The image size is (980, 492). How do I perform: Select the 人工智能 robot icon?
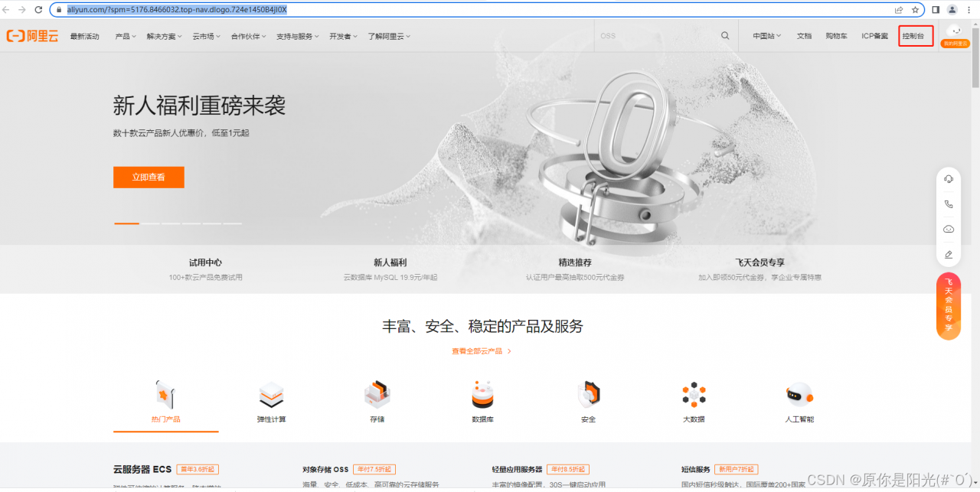pos(799,394)
